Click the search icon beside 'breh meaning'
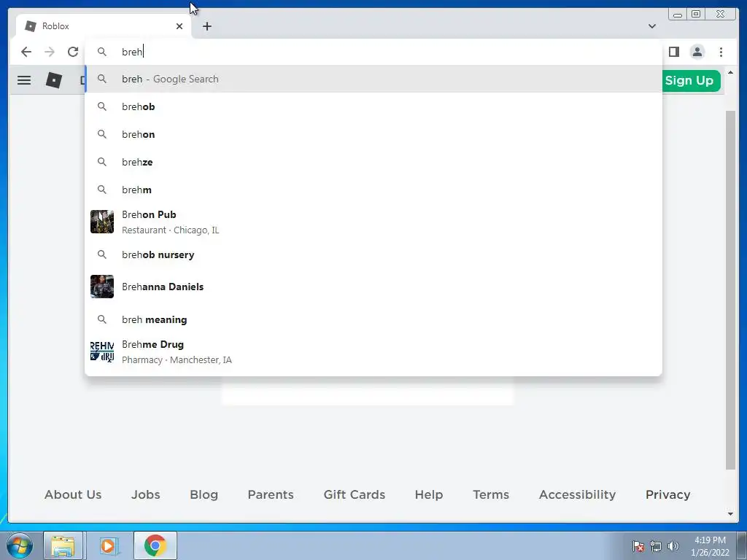 [x=102, y=319]
